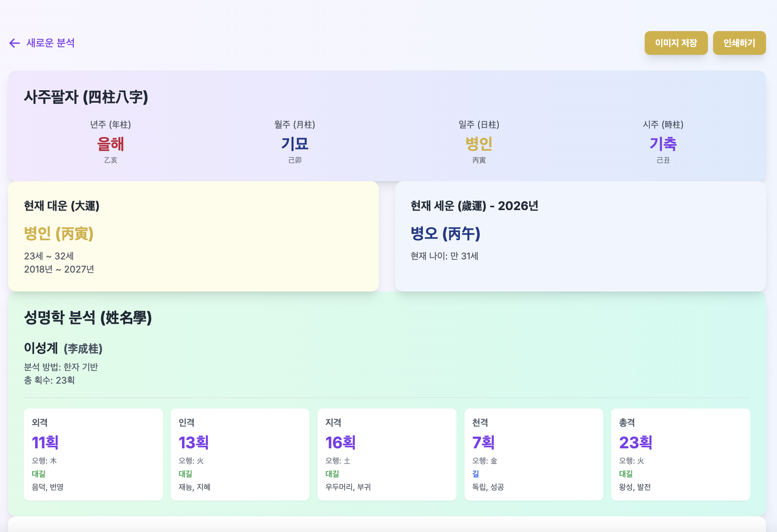Click the back arrow icon
The height and width of the screenshot is (532, 777).
point(14,43)
